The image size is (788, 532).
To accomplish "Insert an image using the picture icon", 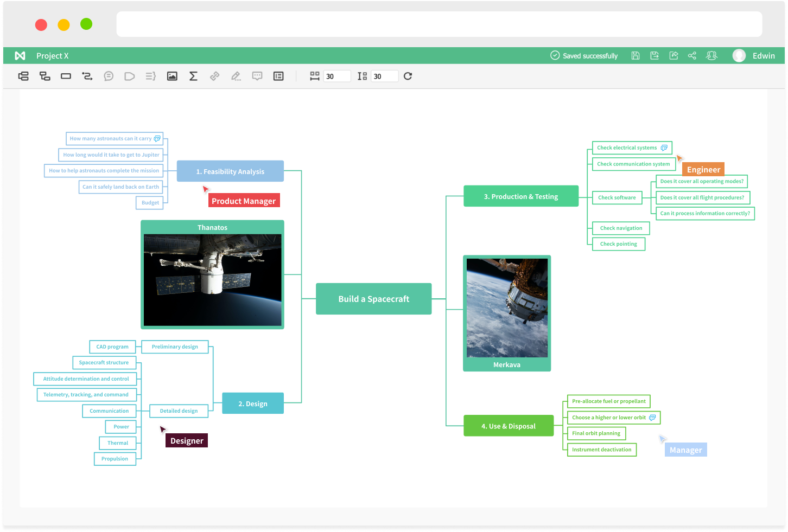I will [x=172, y=76].
